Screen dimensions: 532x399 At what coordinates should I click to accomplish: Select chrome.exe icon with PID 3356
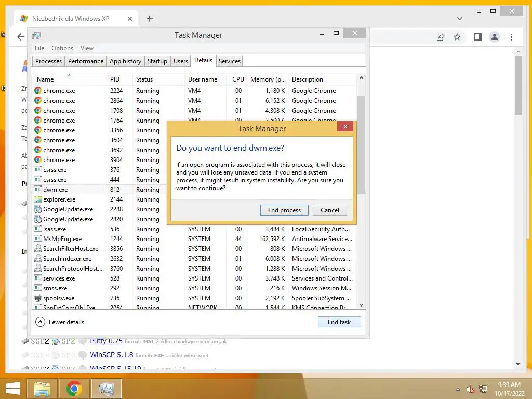click(37, 130)
